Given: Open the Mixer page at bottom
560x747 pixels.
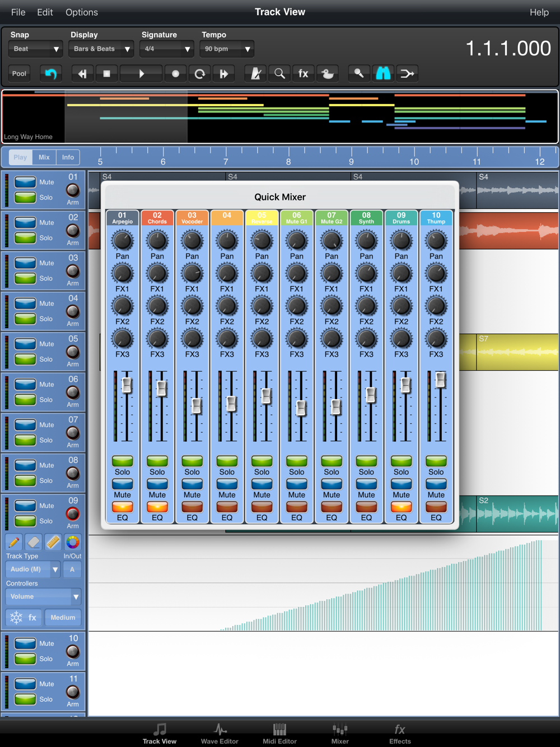Looking at the screenshot, I should click(340, 734).
